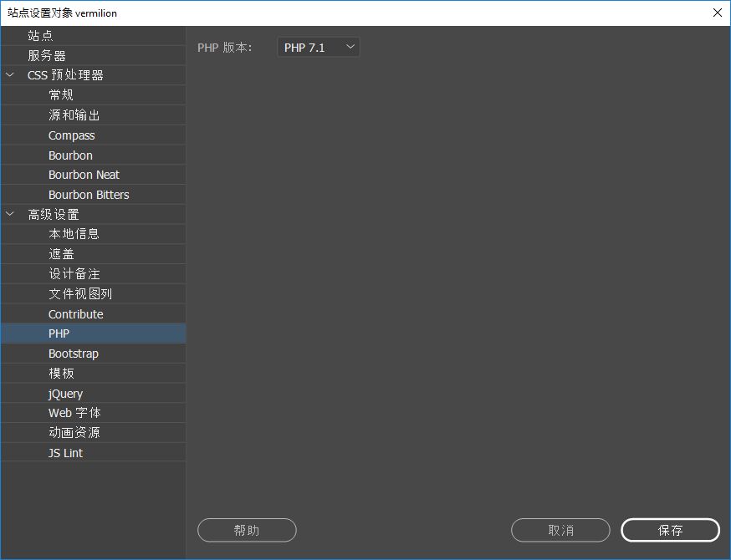The width and height of the screenshot is (731, 560).
Task: Open Bourbon Neat settings
Action: pyautogui.click(x=93, y=175)
